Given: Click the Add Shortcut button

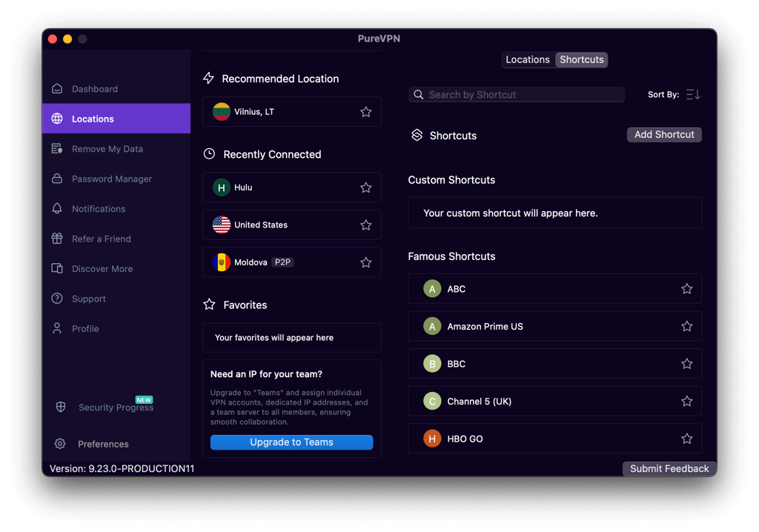Looking at the screenshot, I should coord(664,135).
